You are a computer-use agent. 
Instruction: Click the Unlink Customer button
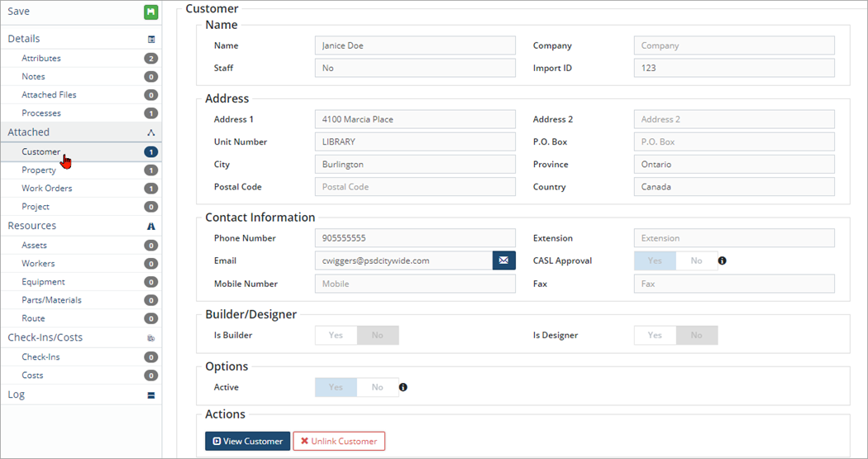(339, 441)
